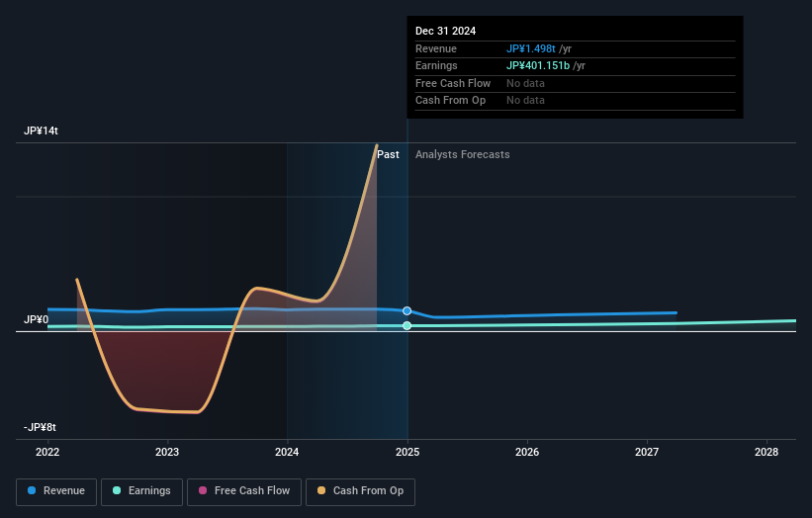Viewport: 812px width, 518px height.
Task: Click the JP¥0 y-axis label
Action: coord(37,320)
